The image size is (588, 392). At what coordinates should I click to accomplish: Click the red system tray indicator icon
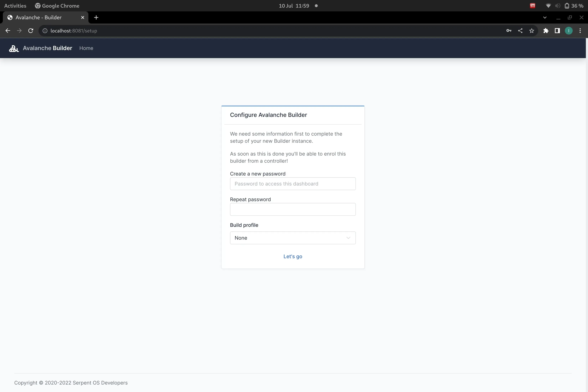click(x=533, y=6)
